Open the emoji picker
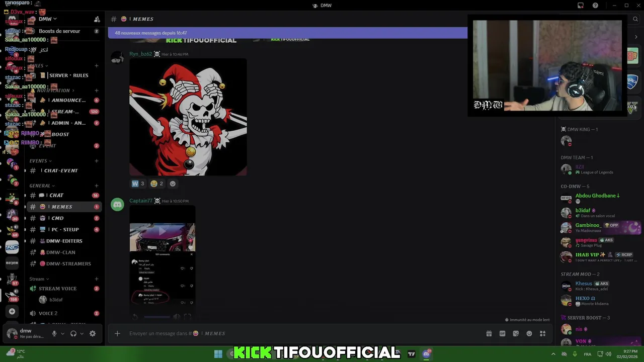The image size is (644, 362). tap(529, 333)
